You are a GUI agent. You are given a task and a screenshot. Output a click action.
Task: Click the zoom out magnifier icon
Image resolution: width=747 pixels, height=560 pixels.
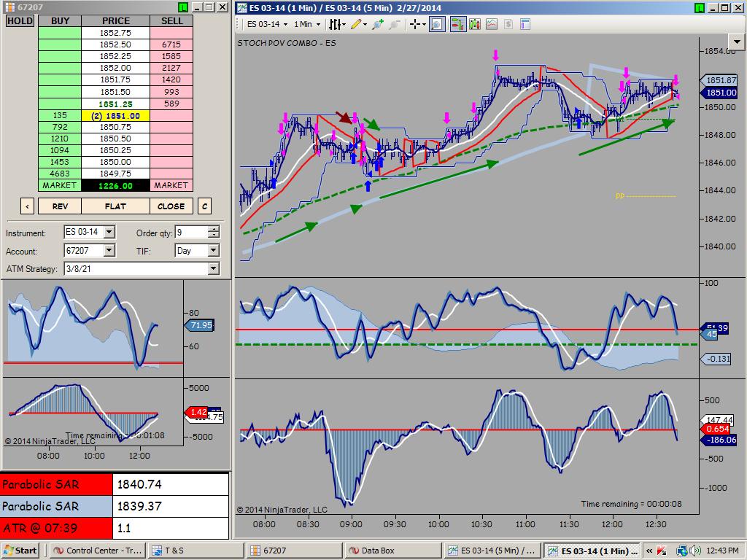pos(394,24)
